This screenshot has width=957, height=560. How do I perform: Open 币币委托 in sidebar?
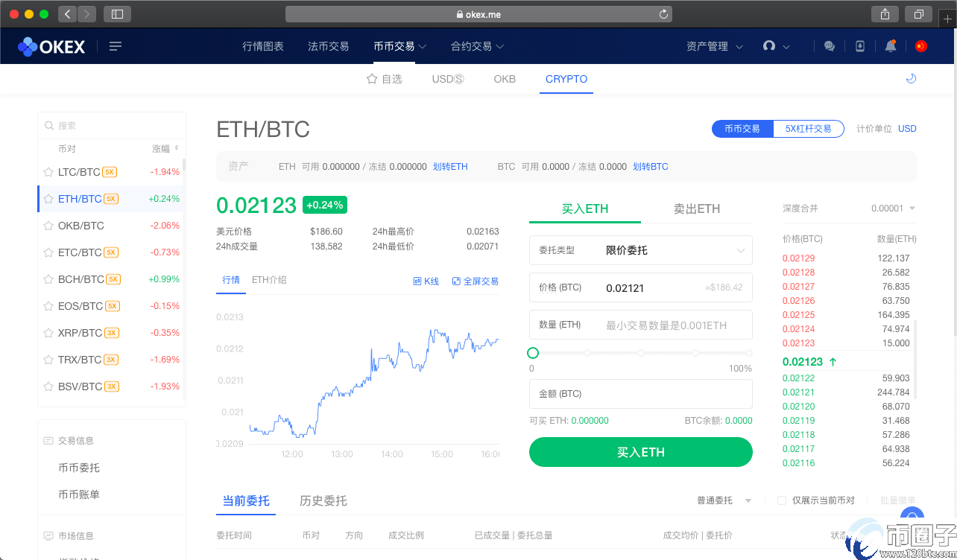click(x=79, y=468)
